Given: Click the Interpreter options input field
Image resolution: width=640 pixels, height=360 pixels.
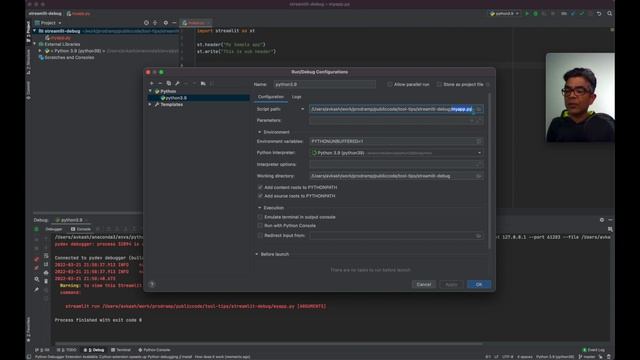Looking at the screenshot, I should (x=396, y=164).
